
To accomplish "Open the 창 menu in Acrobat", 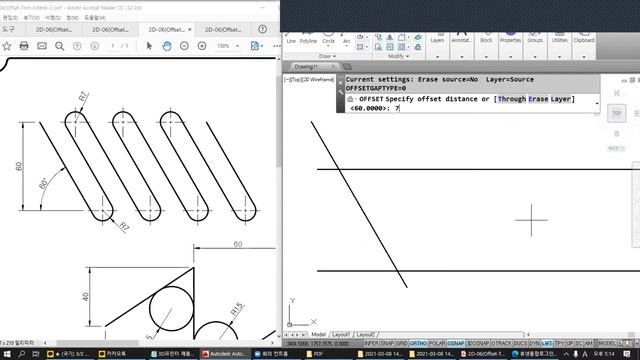I will [72, 18].
